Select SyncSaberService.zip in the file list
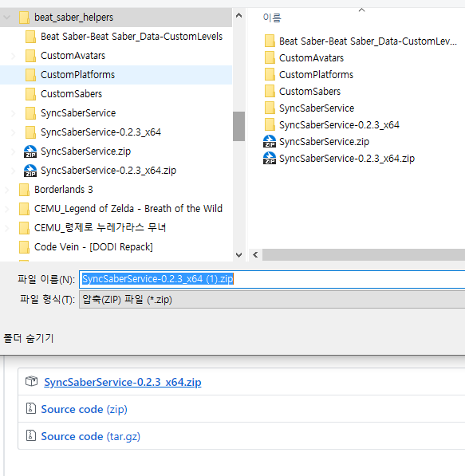The image size is (465, 476). (324, 141)
